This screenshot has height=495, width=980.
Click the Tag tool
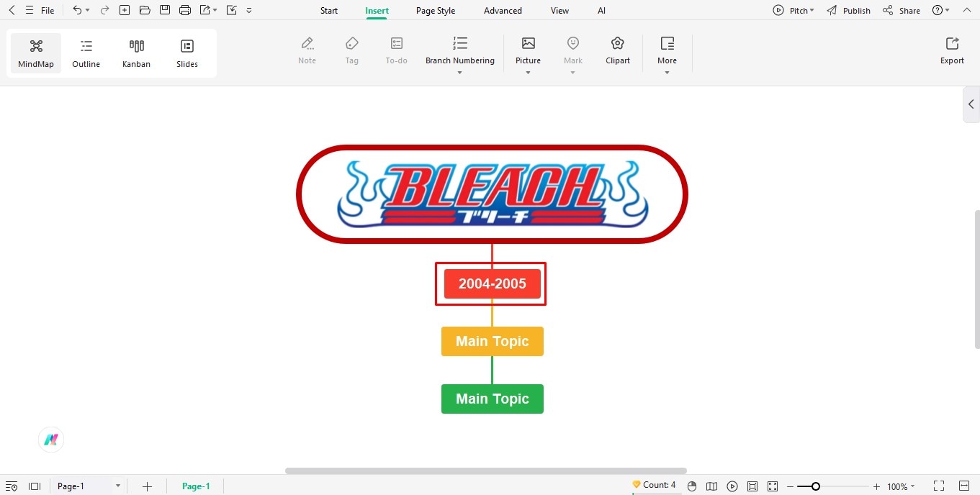point(352,50)
